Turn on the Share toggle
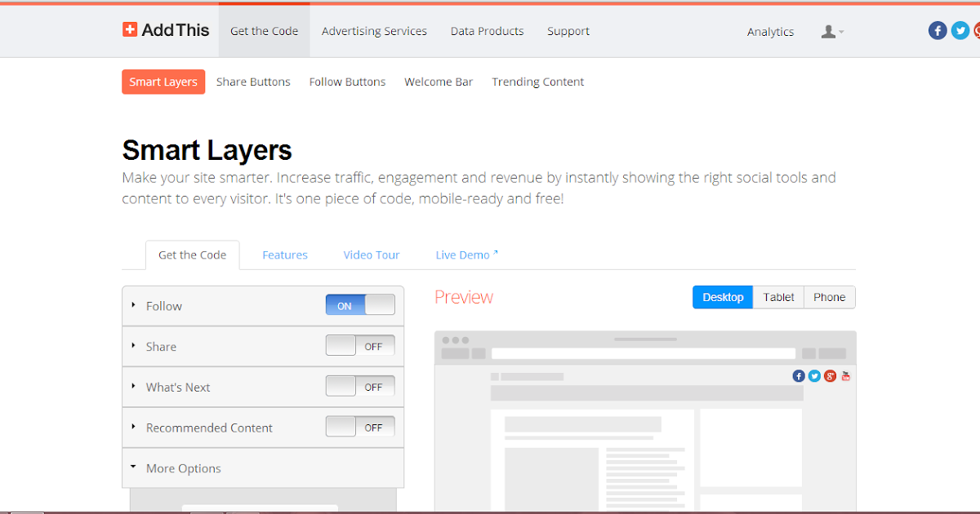980x514 pixels. point(360,346)
